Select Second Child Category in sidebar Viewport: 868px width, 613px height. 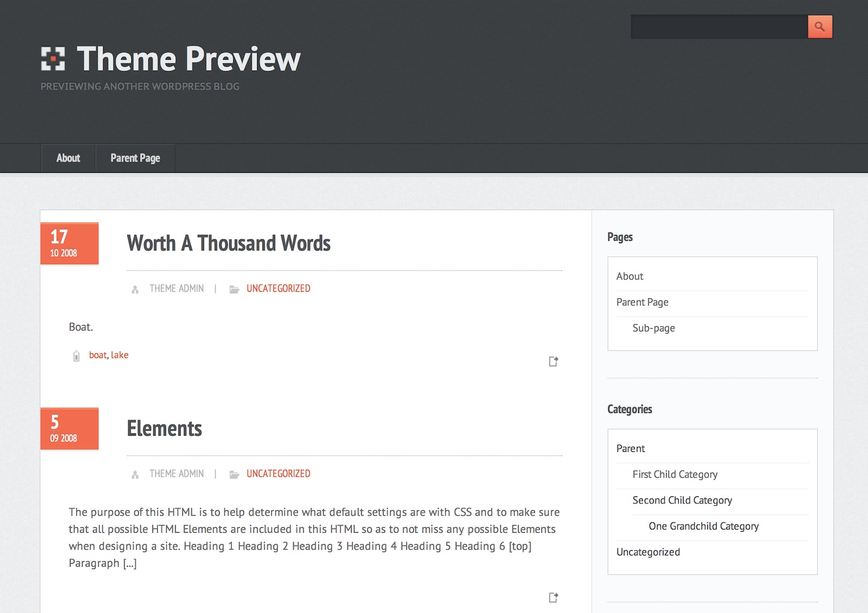(682, 500)
